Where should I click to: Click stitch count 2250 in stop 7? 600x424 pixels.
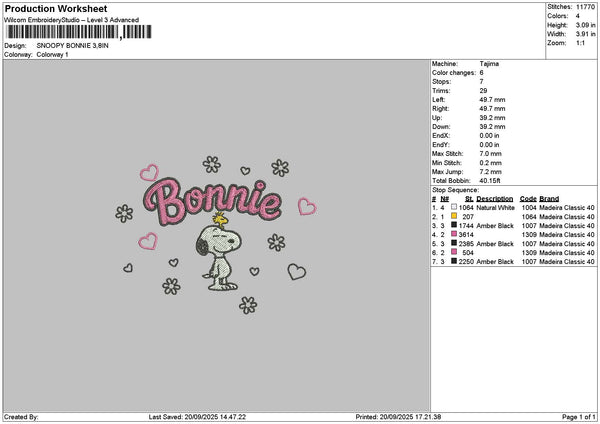[466, 262]
